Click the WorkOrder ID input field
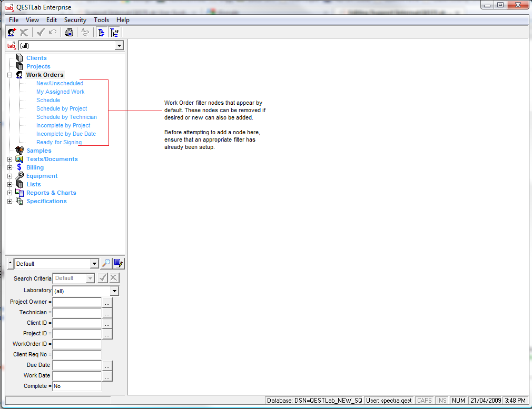The image size is (532, 409). pos(77,344)
